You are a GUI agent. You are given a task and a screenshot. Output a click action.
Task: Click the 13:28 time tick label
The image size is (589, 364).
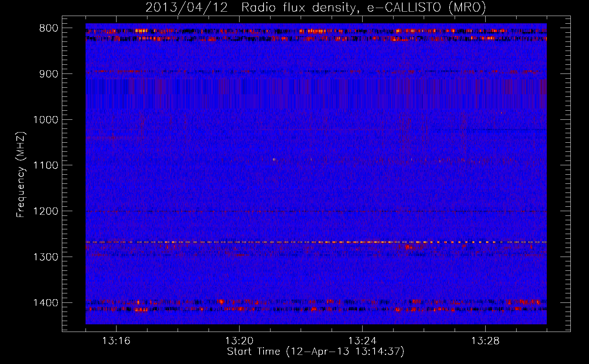pos(485,341)
